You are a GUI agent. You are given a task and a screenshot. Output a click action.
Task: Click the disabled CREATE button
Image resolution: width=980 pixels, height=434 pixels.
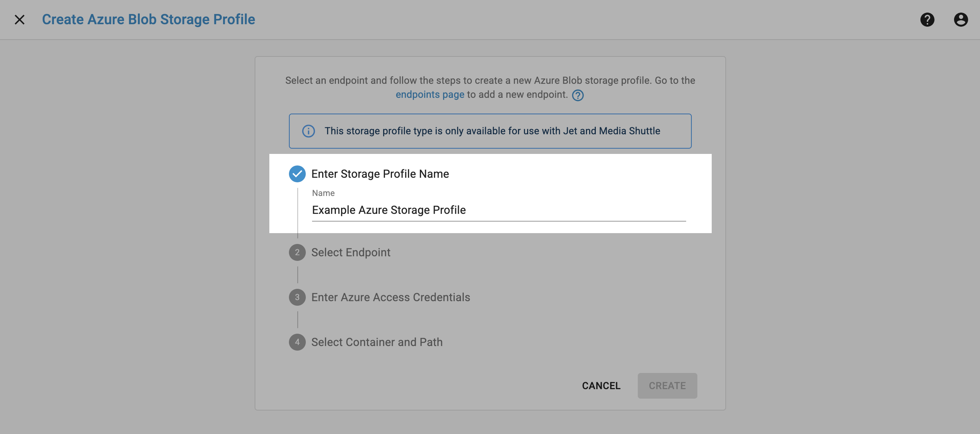667,386
